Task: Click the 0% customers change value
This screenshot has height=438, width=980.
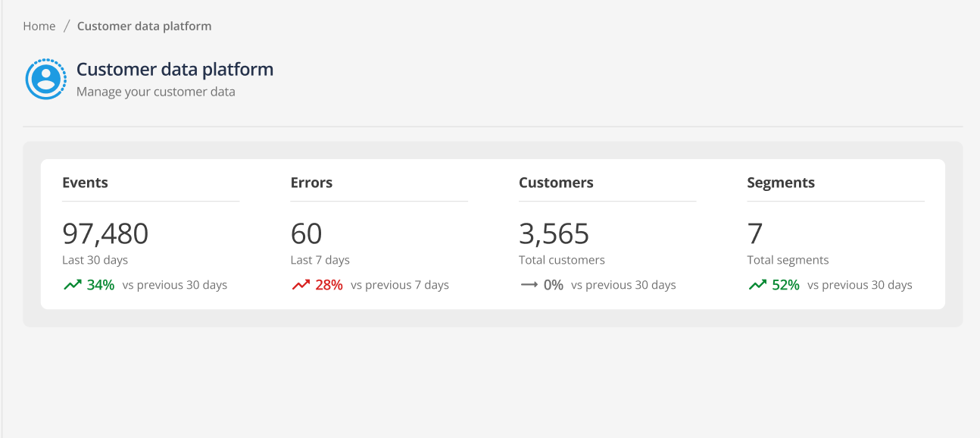Action: (x=554, y=285)
